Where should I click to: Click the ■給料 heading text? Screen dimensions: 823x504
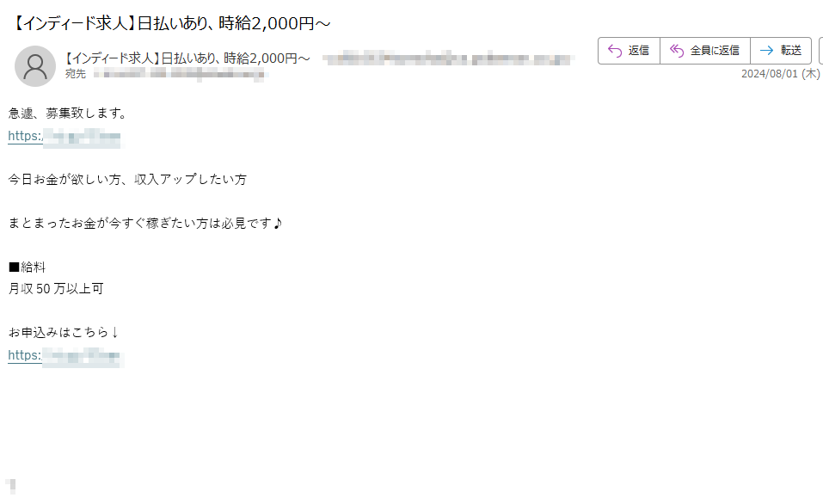[28, 267]
